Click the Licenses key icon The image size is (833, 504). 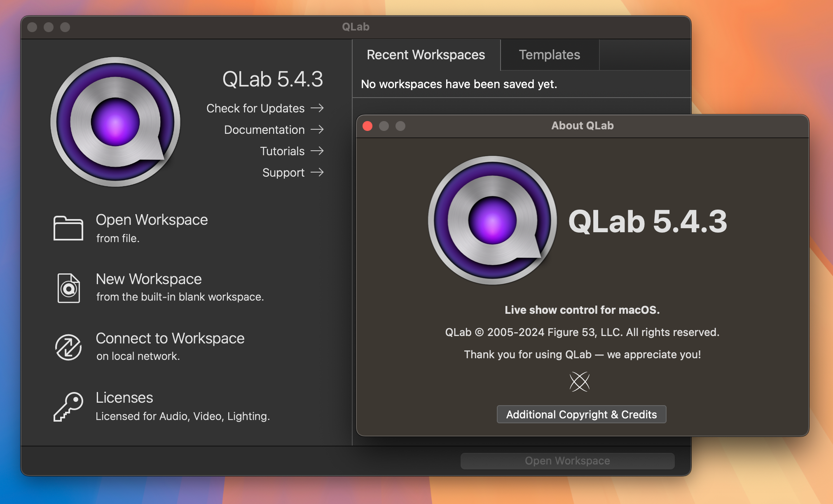(x=67, y=406)
